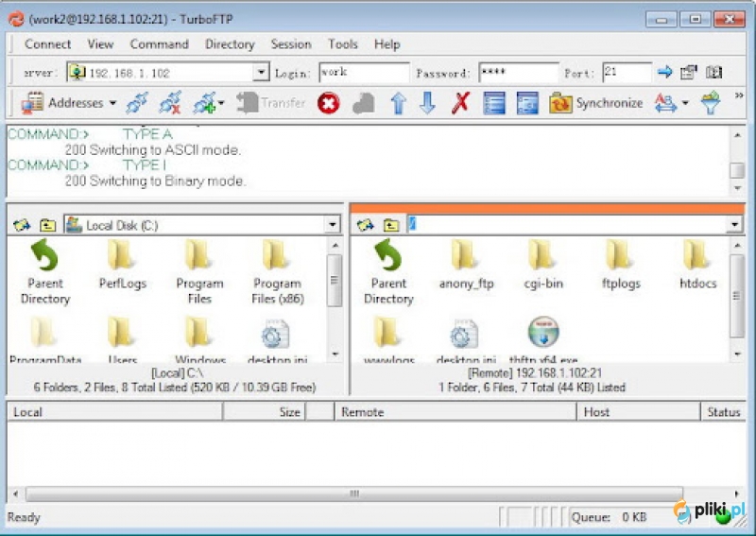Click the Connect plug icon
The image size is (756, 536).
click(137, 103)
